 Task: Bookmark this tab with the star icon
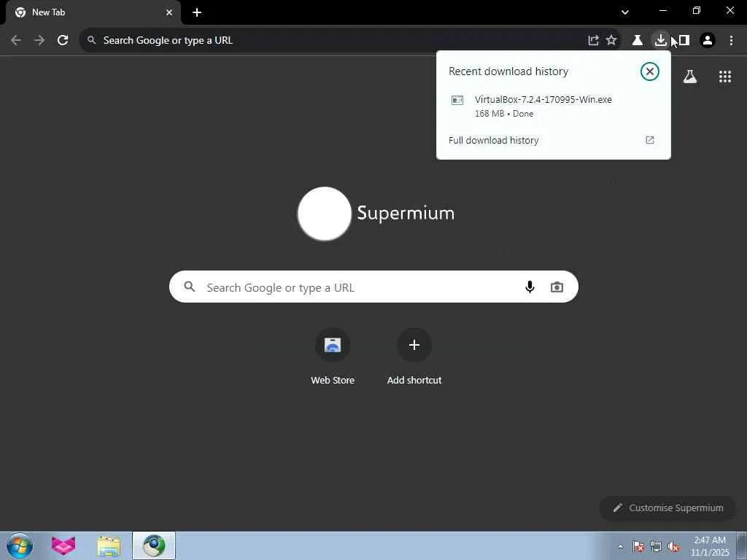point(611,41)
